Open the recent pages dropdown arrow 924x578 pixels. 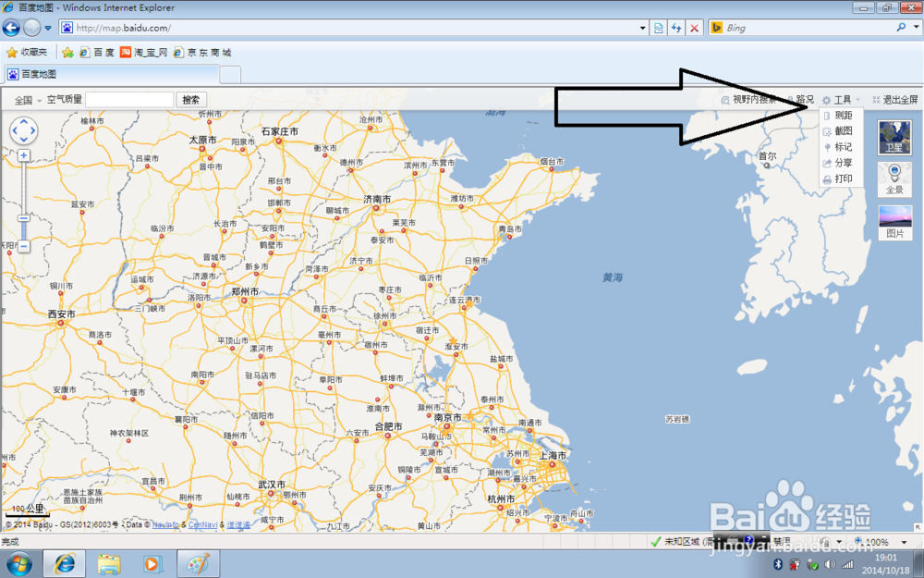click(48, 28)
